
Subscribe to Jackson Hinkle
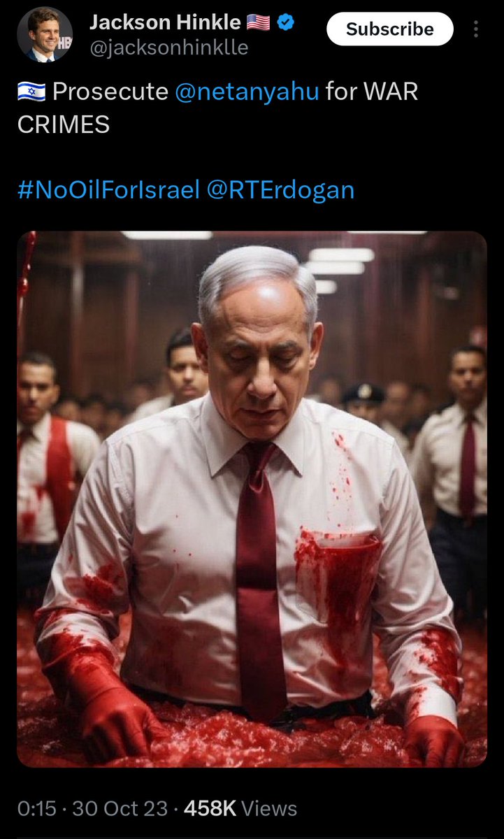[390, 29]
